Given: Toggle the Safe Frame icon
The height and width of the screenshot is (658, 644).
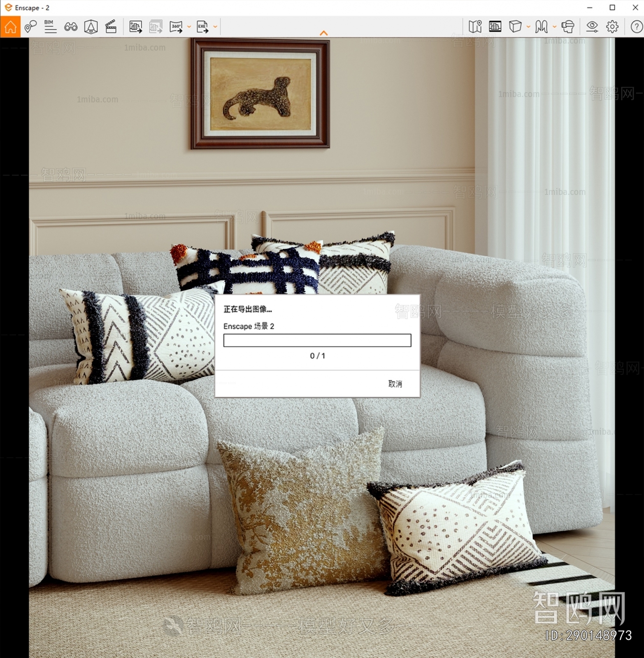Looking at the screenshot, I should coord(91,27).
